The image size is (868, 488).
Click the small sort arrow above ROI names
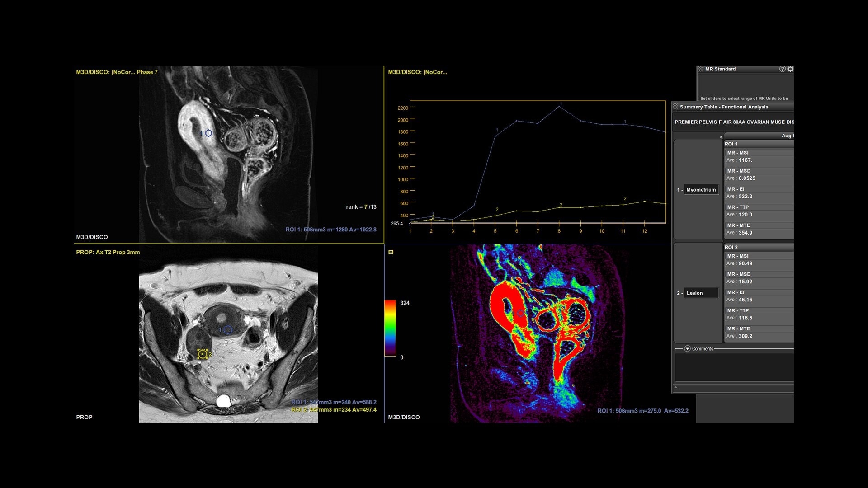coord(721,136)
